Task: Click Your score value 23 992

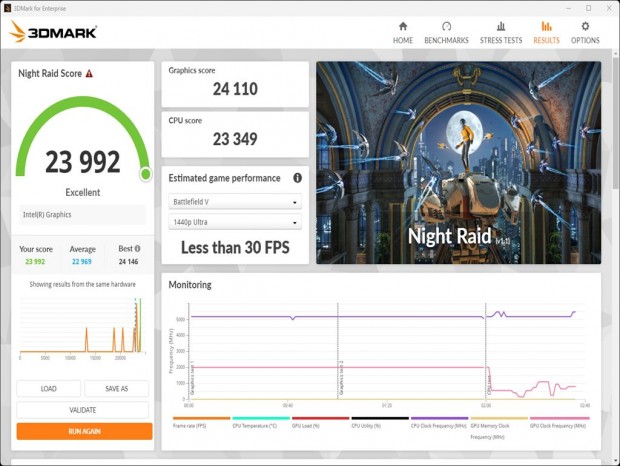Action: click(35, 262)
